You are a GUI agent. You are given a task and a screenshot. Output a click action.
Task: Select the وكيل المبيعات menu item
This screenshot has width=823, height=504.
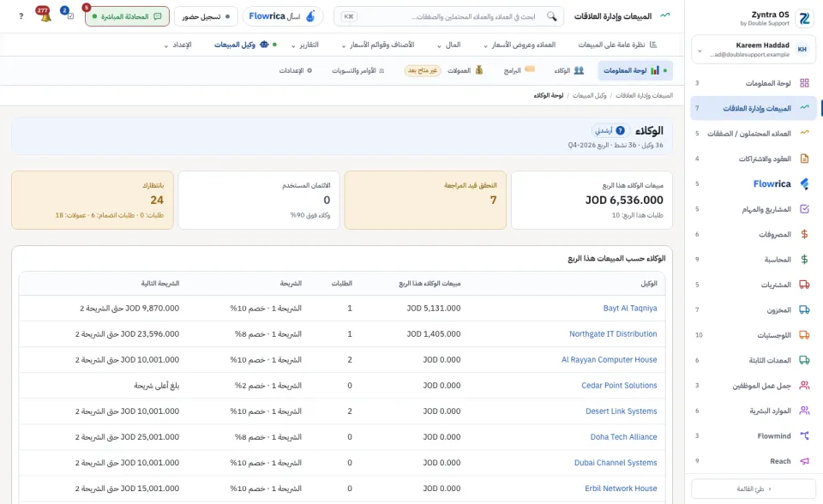pyautogui.click(x=245, y=45)
